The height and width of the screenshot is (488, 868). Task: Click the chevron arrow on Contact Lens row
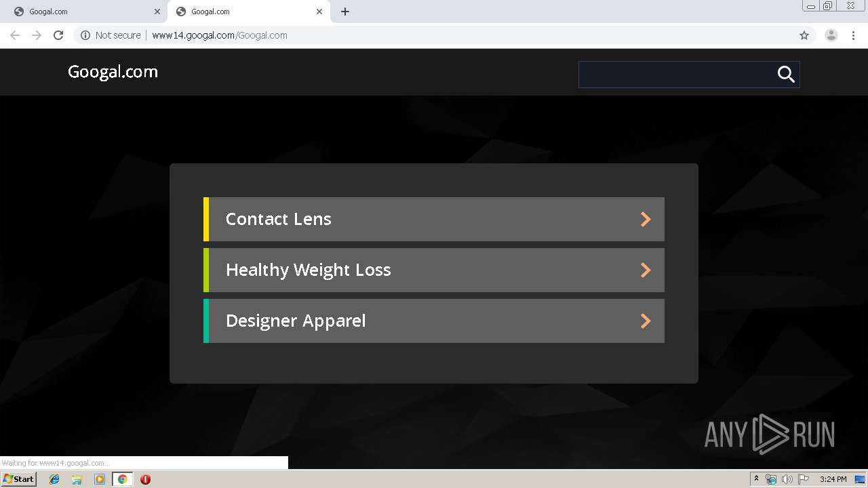tap(646, 219)
